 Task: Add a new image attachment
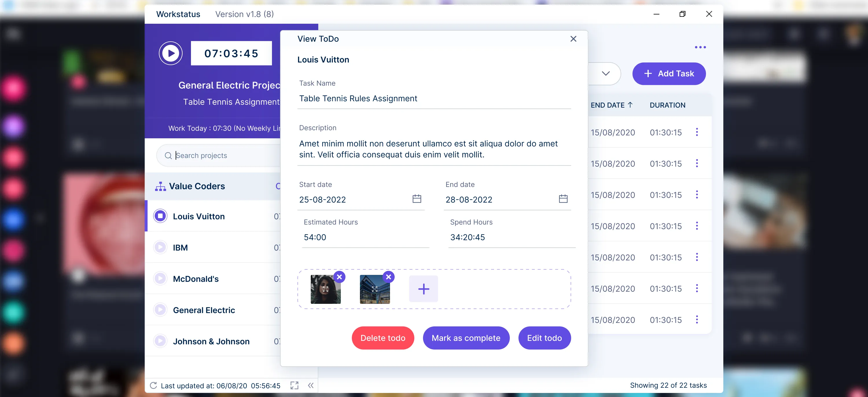coord(422,288)
